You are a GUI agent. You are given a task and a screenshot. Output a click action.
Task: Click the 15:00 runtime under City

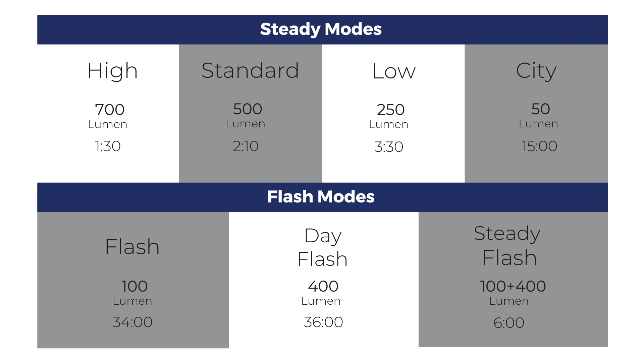click(x=539, y=146)
